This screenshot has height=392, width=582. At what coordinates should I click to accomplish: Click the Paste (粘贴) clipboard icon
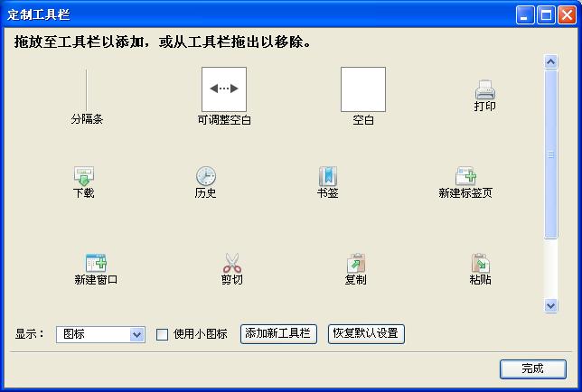(x=481, y=263)
